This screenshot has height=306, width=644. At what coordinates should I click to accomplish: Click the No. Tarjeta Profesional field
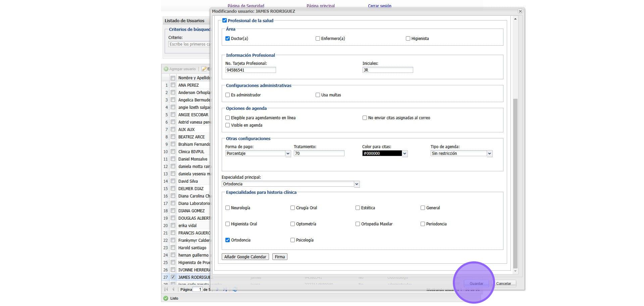(251, 70)
